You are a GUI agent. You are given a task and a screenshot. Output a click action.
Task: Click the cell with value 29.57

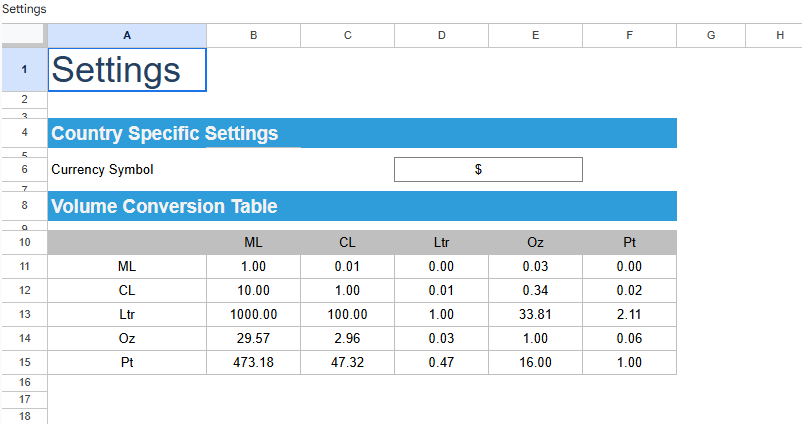(253, 338)
